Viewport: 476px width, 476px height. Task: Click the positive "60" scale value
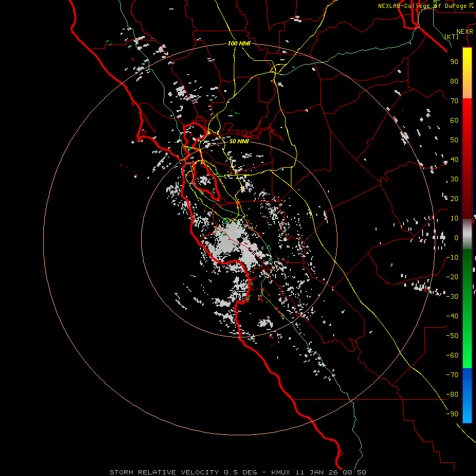pyautogui.click(x=454, y=121)
